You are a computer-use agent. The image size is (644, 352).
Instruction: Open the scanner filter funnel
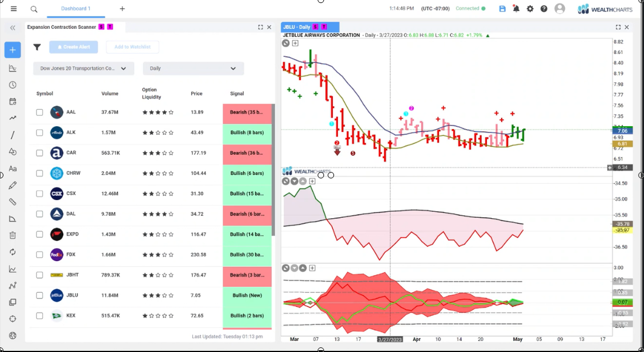[x=37, y=47]
